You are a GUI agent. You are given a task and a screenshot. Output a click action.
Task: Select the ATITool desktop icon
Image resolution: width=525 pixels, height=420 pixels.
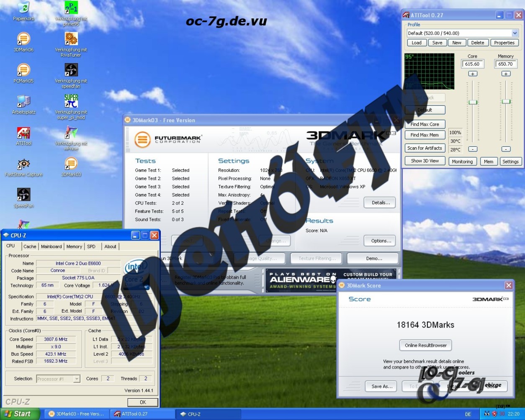(x=23, y=133)
